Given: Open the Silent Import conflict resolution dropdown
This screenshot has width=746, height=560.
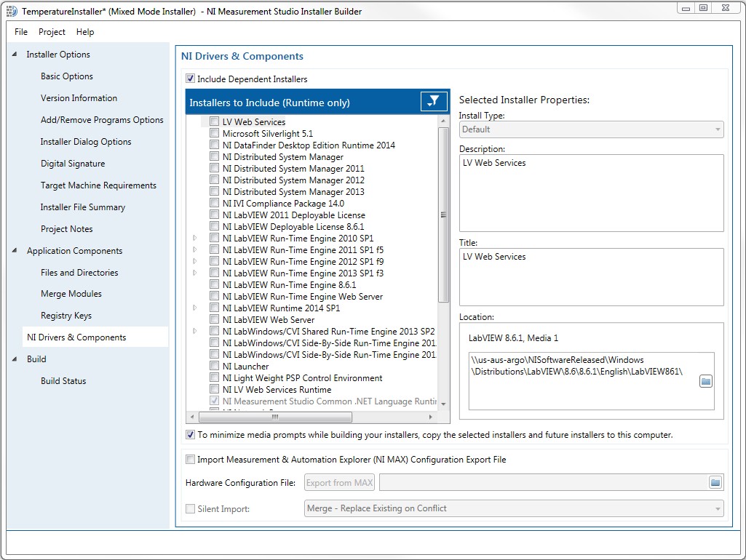Looking at the screenshot, I should click(717, 508).
